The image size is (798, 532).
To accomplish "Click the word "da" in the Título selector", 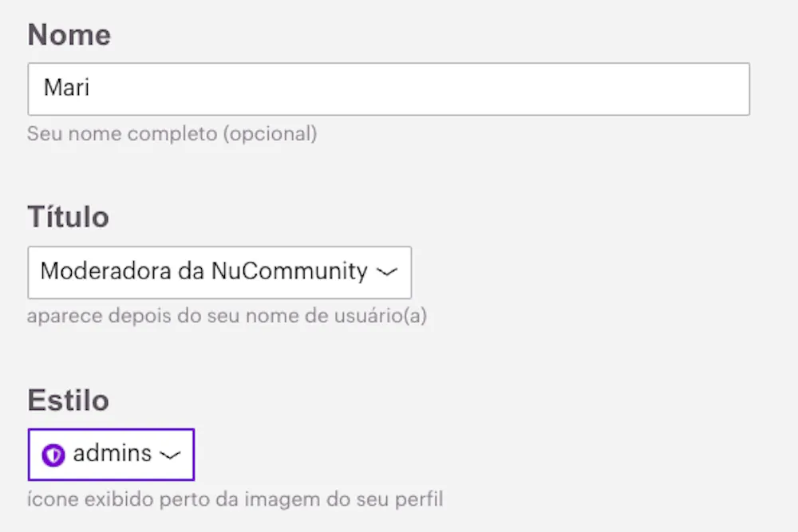I will 193,271.
